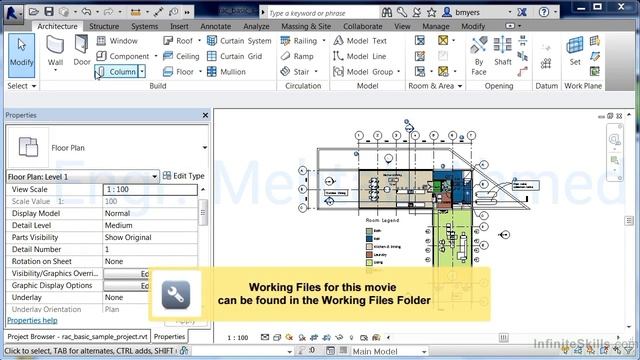This screenshot has height=360, width=640.
Task: Edit the View Scale 1 : 100 field
Action: (150, 189)
